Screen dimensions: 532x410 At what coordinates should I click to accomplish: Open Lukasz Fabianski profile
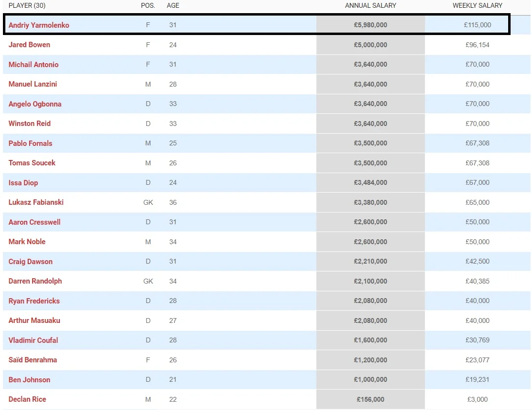pyautogui.click(x=36, y=202)
